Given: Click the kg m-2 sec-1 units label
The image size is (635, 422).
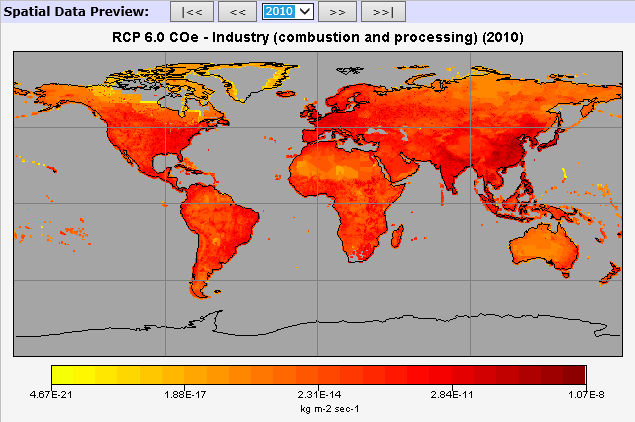Looking at the screenshot, I should coord(318,408).
